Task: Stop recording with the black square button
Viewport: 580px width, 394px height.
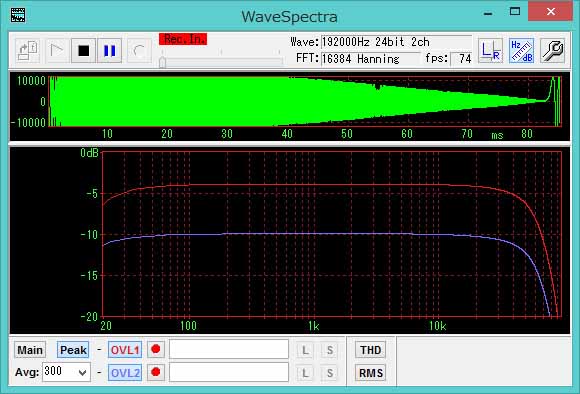Action: (84, 50)
